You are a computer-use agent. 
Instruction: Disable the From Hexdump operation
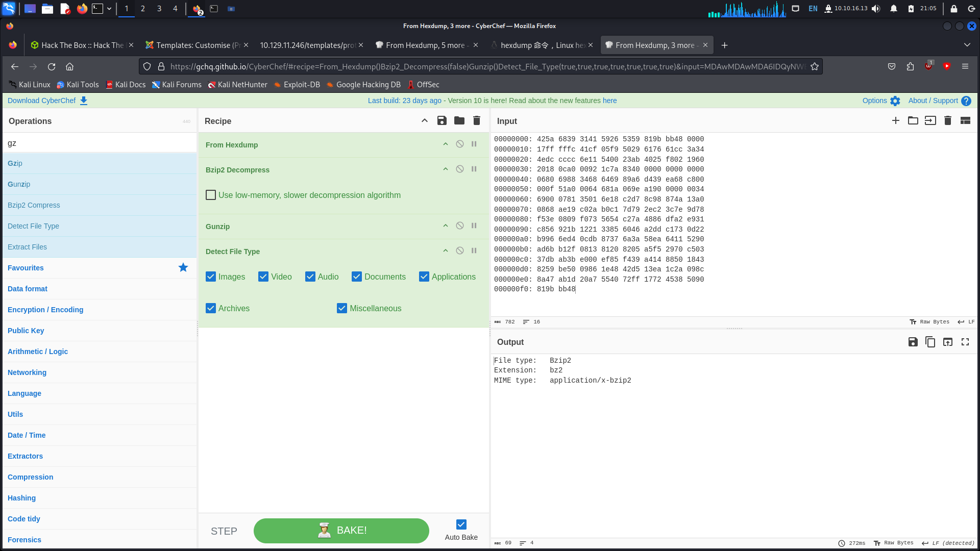[460, 144]
